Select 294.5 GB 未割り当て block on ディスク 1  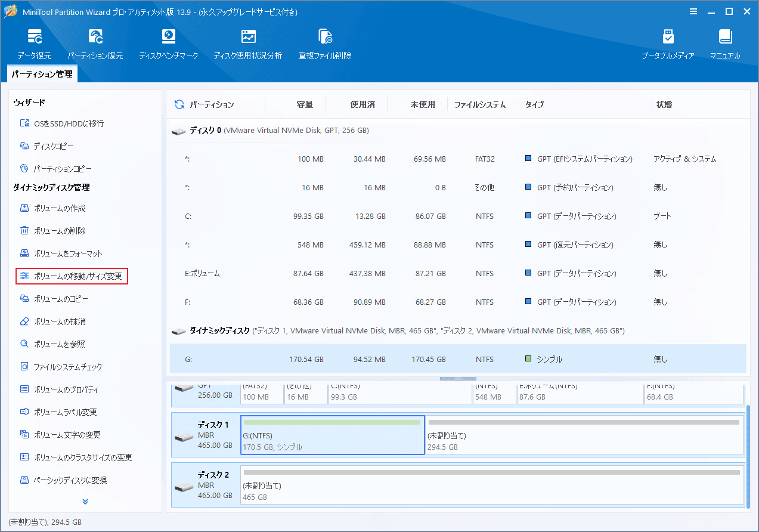pyautogui.click(x=584, y=435)
